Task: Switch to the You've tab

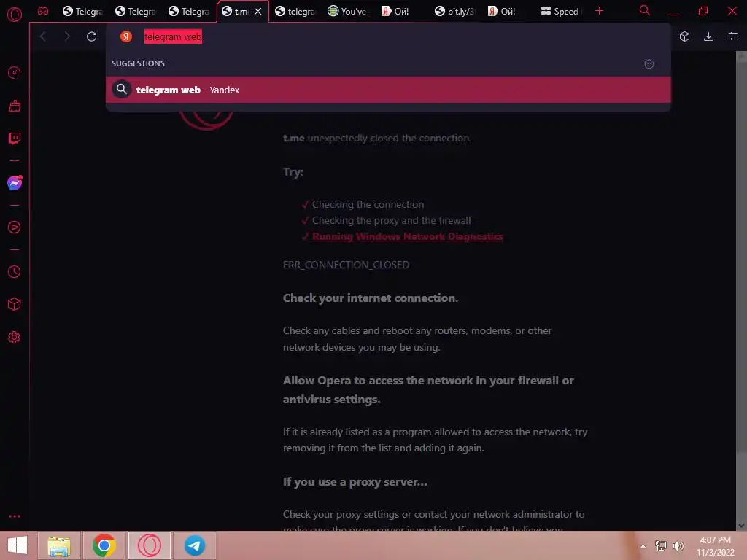Action: pyautogui.click(x=348, y=11)
